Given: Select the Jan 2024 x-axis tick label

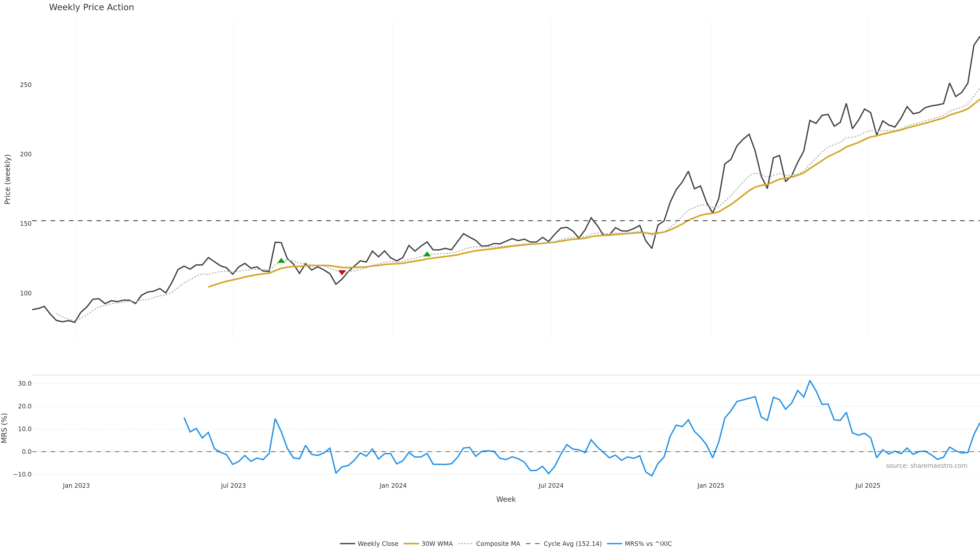Looking at the screenshot, I should 393,486.
